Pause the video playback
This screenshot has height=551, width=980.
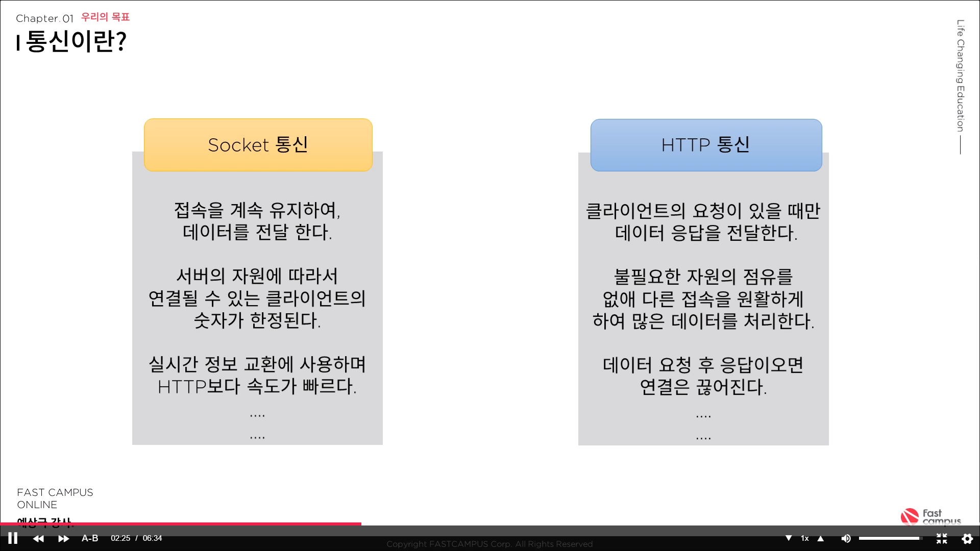[13, 538]
